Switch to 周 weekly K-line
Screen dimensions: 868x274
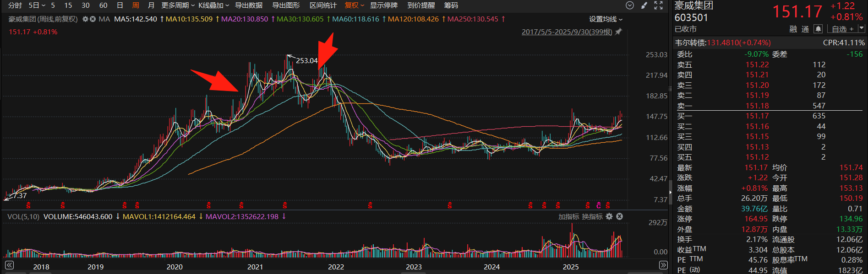pos(136,5)
